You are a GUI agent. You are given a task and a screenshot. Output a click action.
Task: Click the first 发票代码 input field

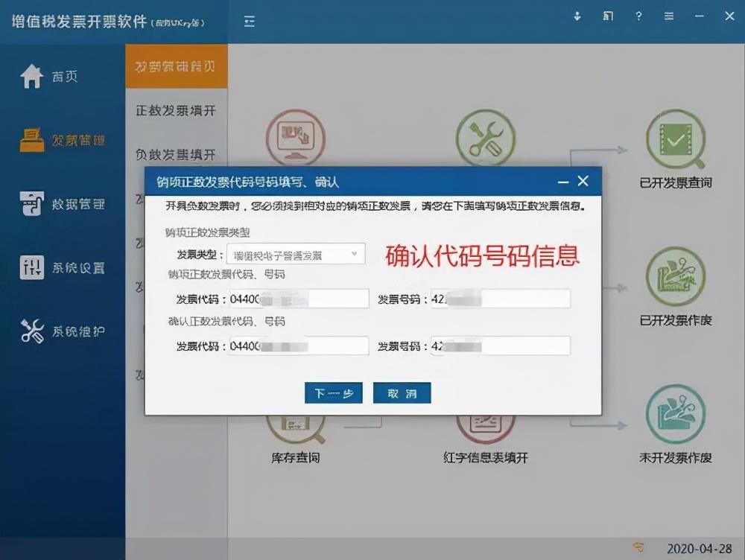tap(299, 299)
